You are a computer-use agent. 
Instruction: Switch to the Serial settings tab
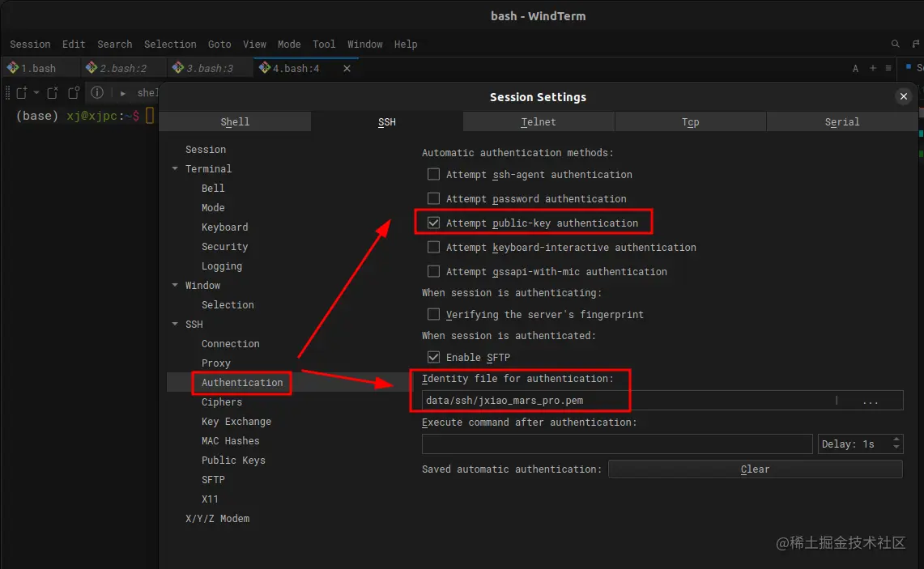(842, 122)
